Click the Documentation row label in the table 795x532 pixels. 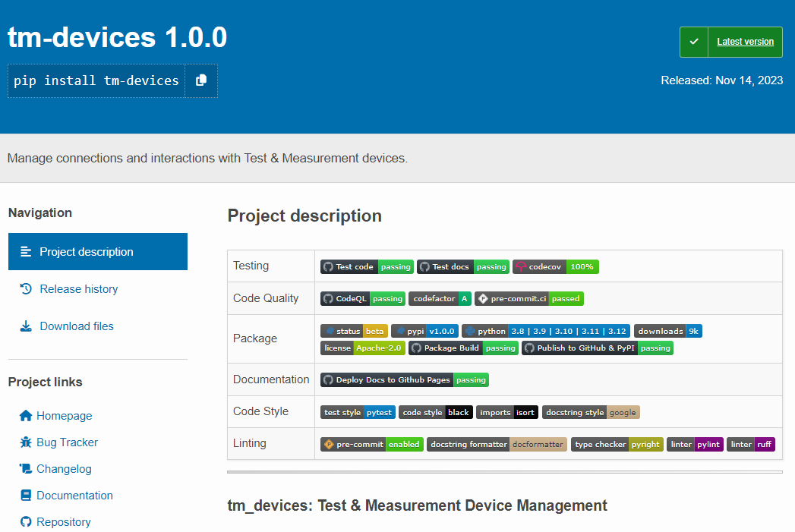coord(271,379)
